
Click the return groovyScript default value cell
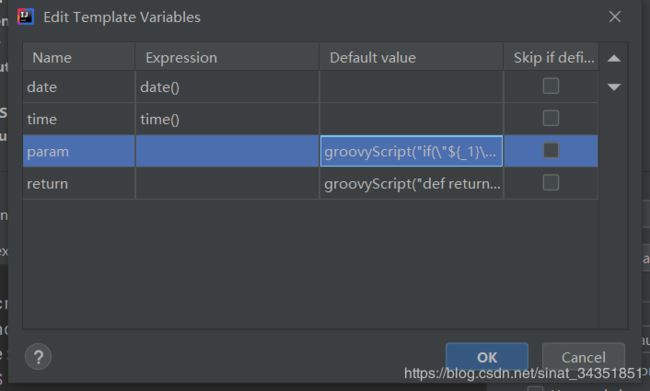tap(411, 184)
